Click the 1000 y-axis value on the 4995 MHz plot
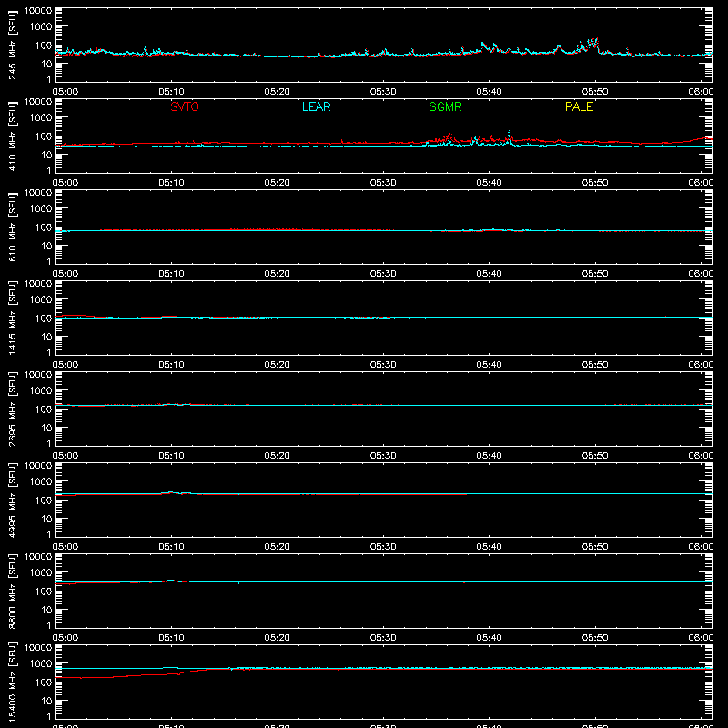This screenshot has height=728, width=728. tap(41, 482)
